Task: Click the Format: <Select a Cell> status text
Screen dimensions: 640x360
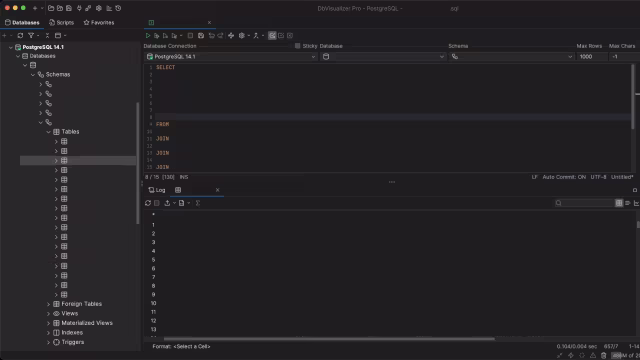Action: (x=181, y=347)
